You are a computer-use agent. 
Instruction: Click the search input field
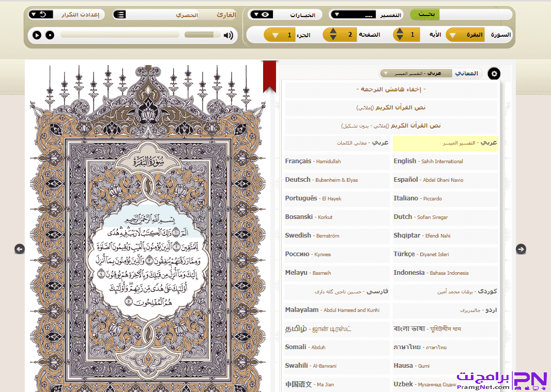476,14
